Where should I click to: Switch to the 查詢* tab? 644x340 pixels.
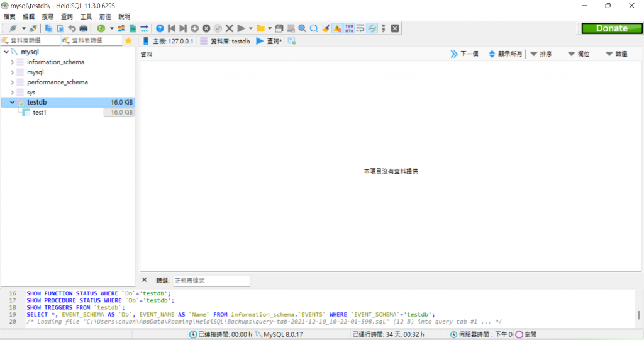269,41
